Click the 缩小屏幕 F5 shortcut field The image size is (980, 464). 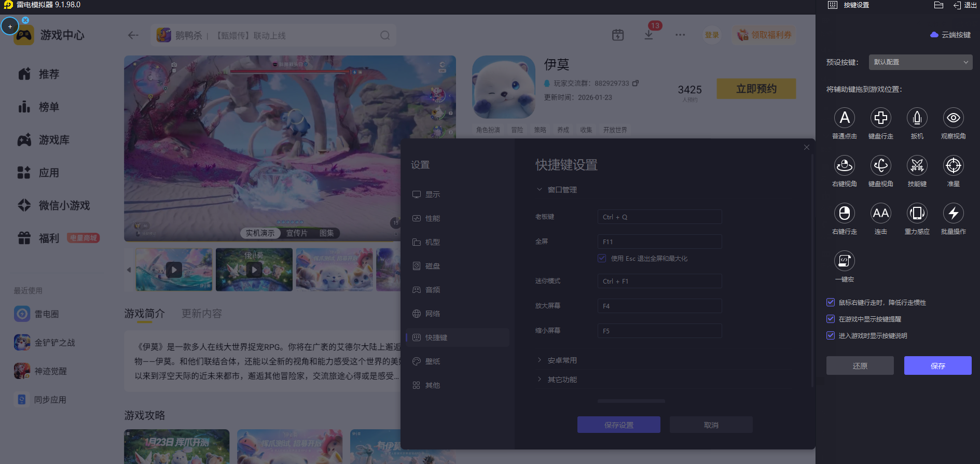[659, 331]
